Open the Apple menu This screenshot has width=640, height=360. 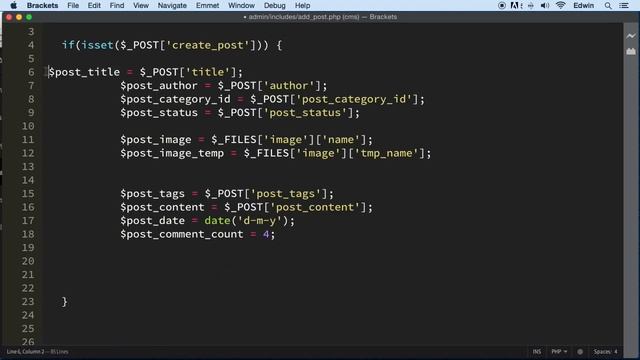tap(13, 5)
